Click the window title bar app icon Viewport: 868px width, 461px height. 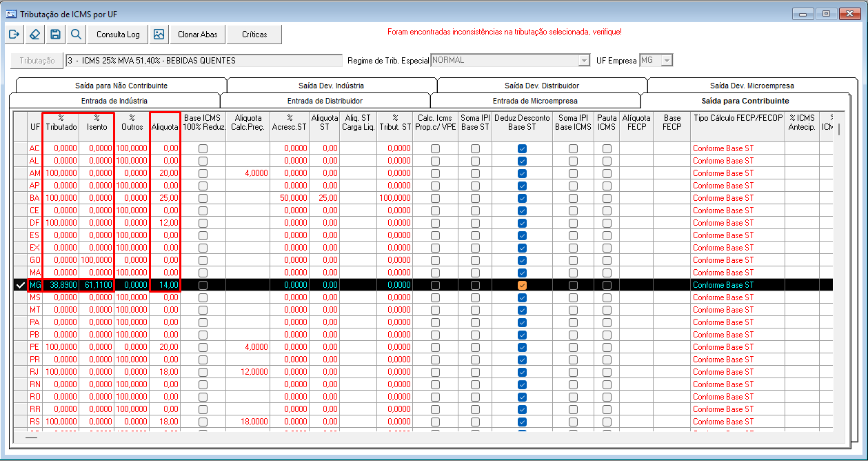click(11, 14)
